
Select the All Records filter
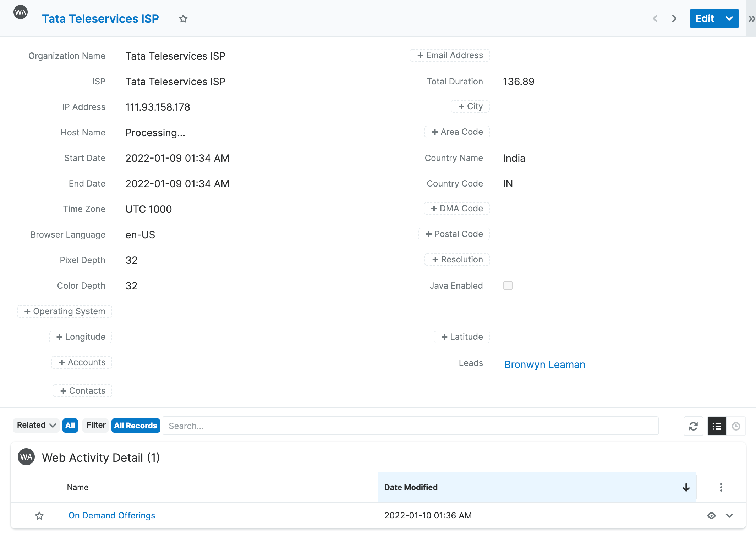[136, 426]
